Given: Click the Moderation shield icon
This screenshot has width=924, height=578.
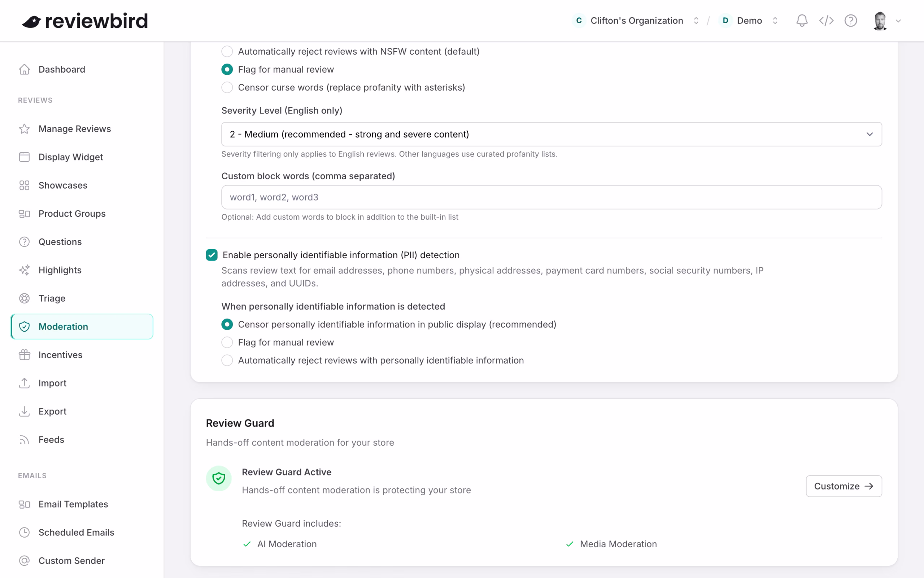Looking at the screenshot, I should pyautogui.click(x=25, y=327).
